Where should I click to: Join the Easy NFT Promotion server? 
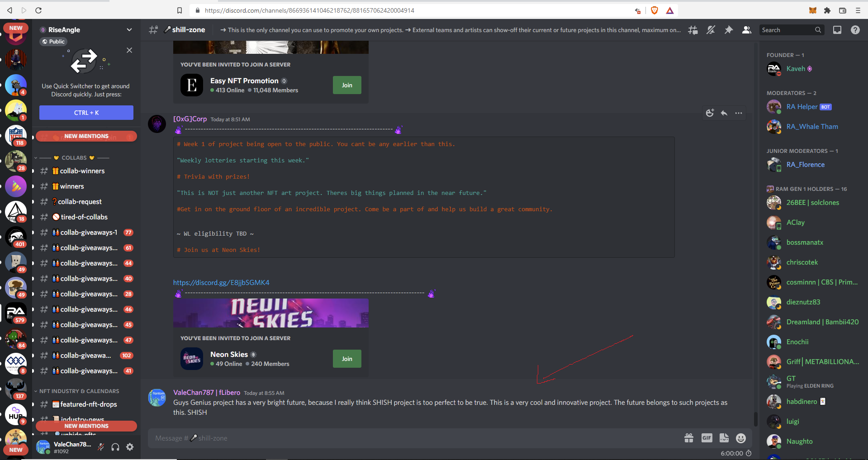[347, 85]
